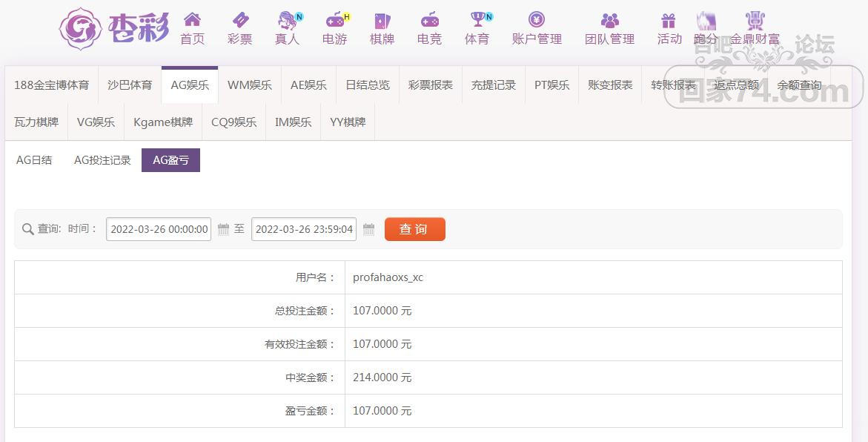Click the username value profahaoxs_xc

pos(388,277)
